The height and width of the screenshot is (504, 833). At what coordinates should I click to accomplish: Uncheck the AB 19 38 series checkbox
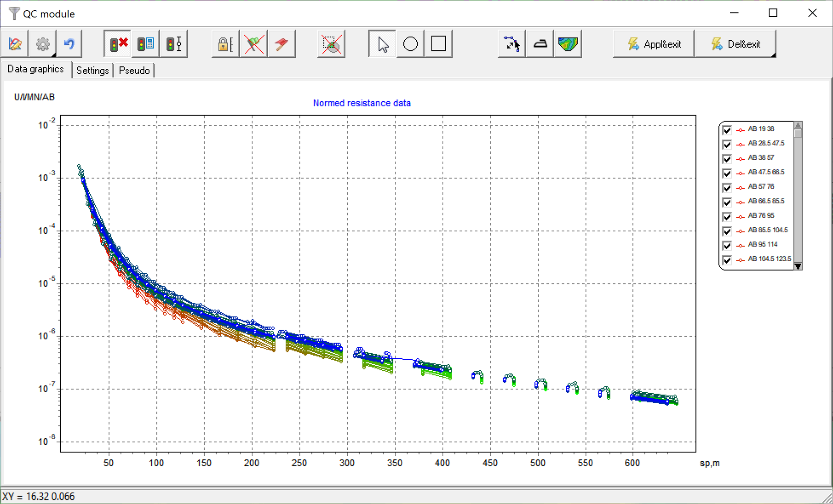(727, 129)
